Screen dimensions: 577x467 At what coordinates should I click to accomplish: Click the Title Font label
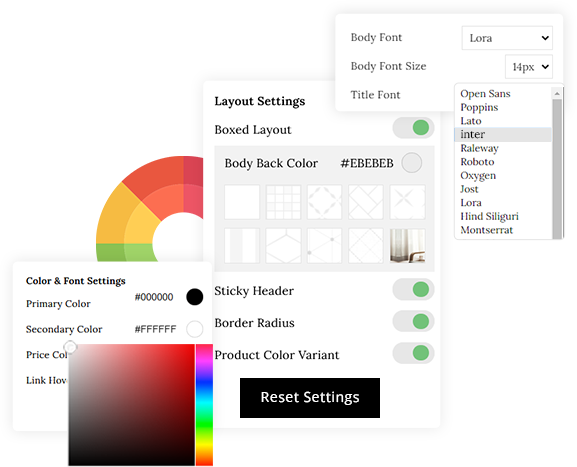pos(375,95)
